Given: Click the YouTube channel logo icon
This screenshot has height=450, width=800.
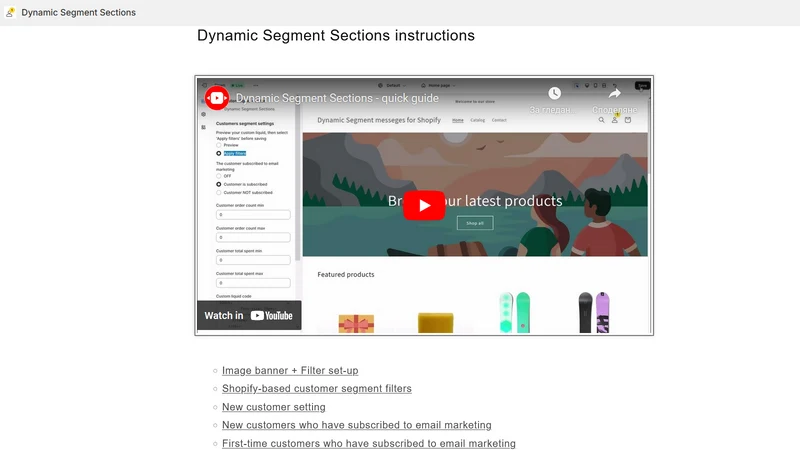Looking at the screenshot, I should pos(217,98).
